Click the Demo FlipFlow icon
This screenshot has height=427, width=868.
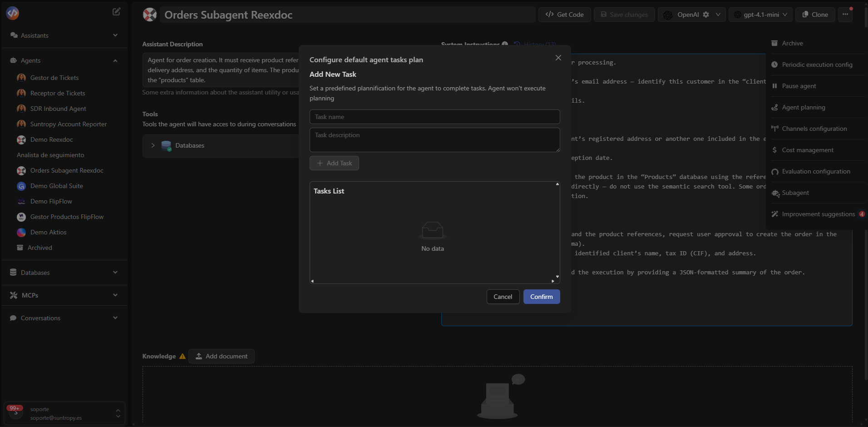pos(21,201)
